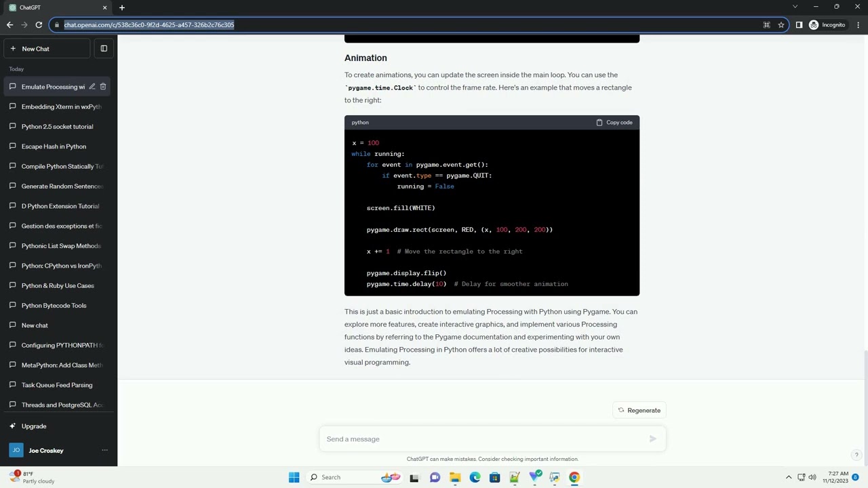Image resolution: width=868 pixels, height=488 pixels.
Task: Open the Task View icon on taskbar
Action: pos(414,477)
